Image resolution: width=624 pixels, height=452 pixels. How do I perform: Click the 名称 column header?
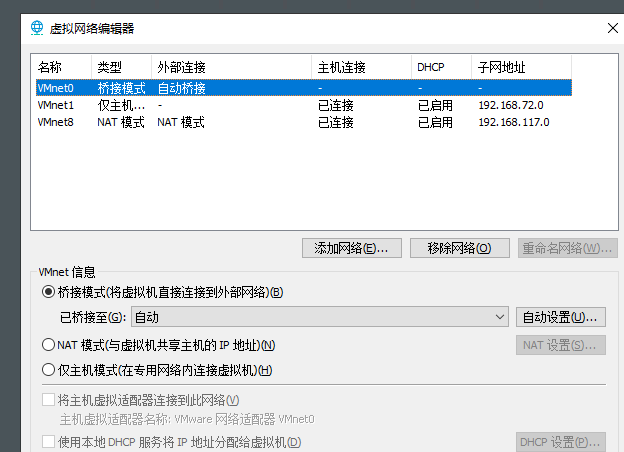tap(62, 67)
